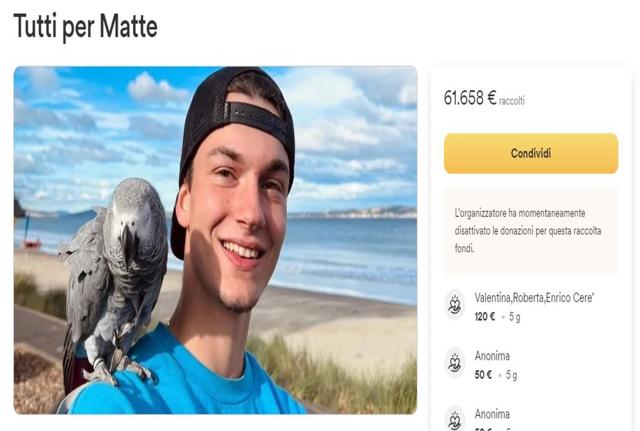Click the 5 g timestamp next to 50 €
This screenshot has width=640, height=431.
[x=511, y=375]
